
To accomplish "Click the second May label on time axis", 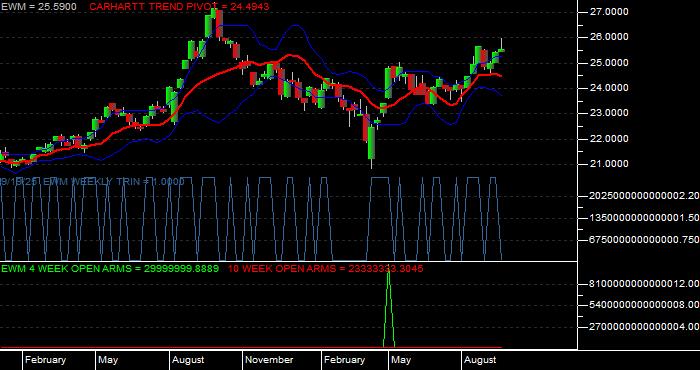I will [x=400, y=360].
